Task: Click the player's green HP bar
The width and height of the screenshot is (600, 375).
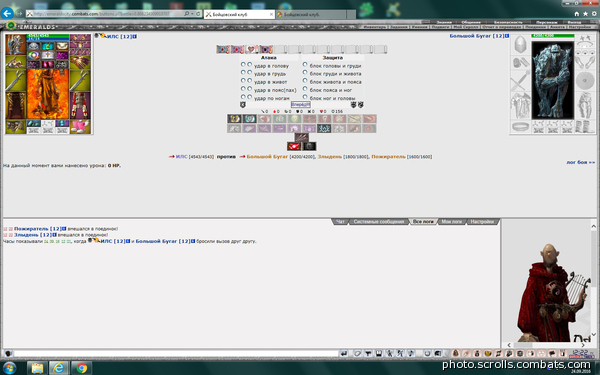Action: tap(48, 36)
